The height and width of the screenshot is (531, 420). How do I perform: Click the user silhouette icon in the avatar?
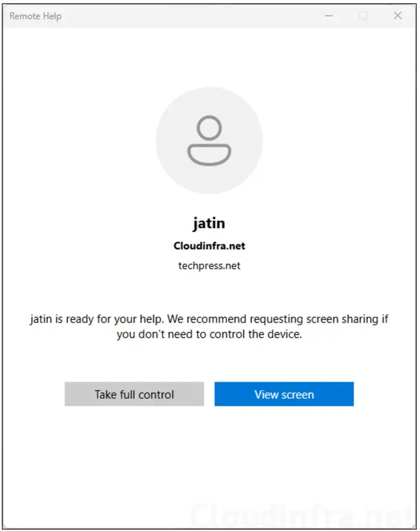pyautogui.click(x=209, y=141)
